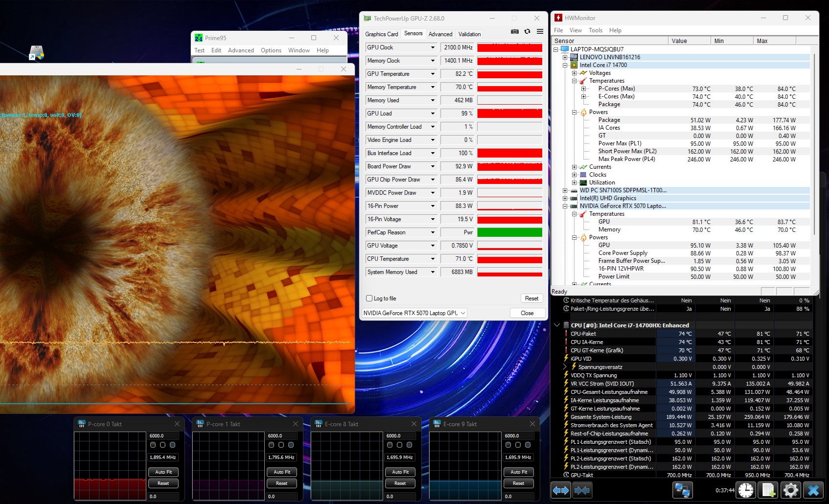
Task: Open the NVIDIA GeForce RTX 5070 GPU selector
Action: pos(414,313)
